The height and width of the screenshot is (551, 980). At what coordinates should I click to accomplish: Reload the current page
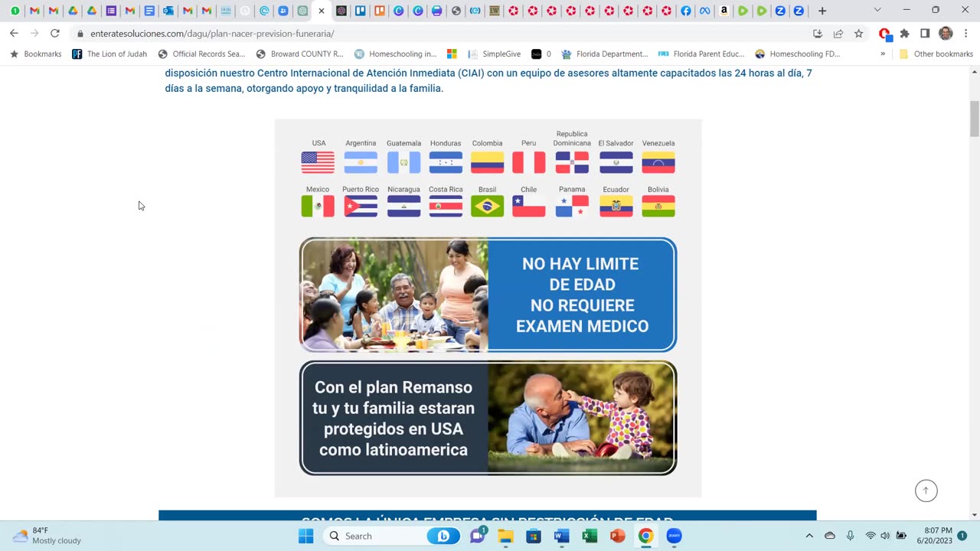[54, 34]
